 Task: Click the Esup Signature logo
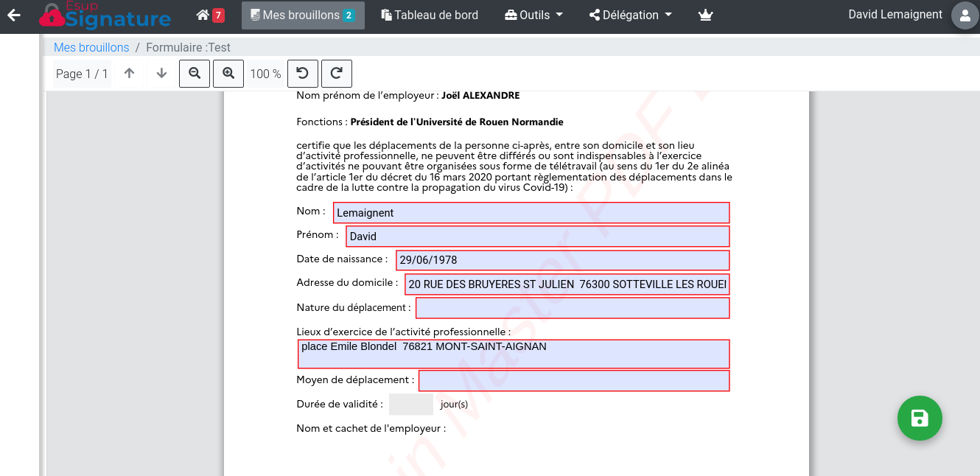(x=105, y=16)
